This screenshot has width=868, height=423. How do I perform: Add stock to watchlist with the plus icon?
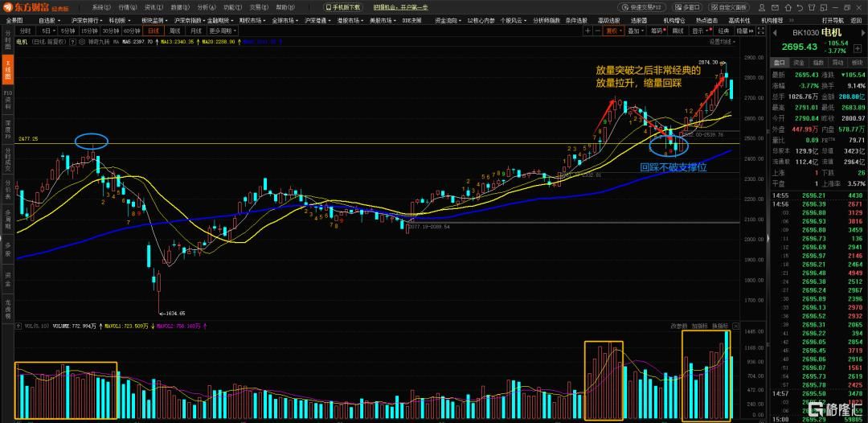coord(856,47)
